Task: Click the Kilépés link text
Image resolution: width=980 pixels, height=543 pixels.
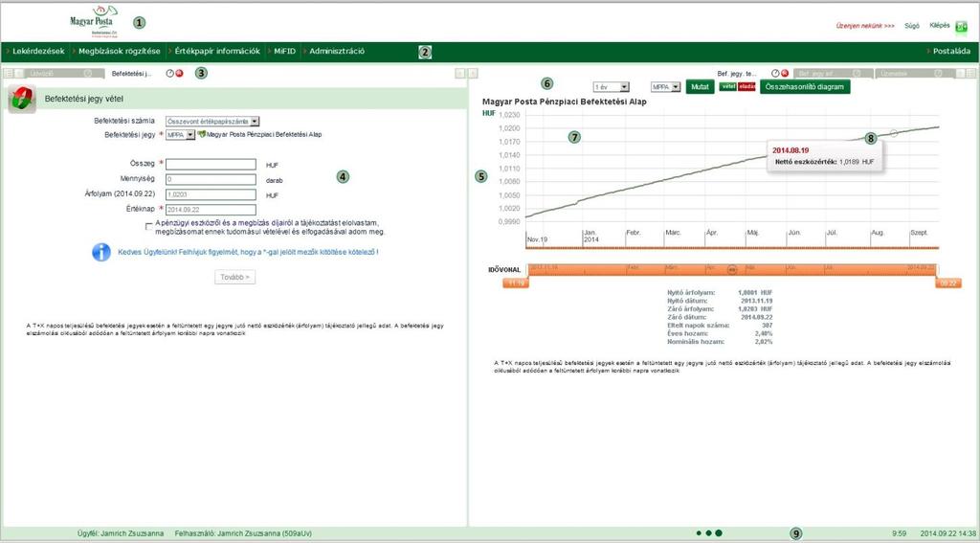Action: point(940,26)
